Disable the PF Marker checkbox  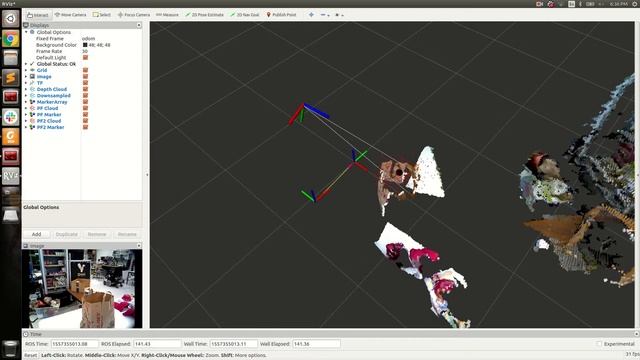[x=85, y=114]
